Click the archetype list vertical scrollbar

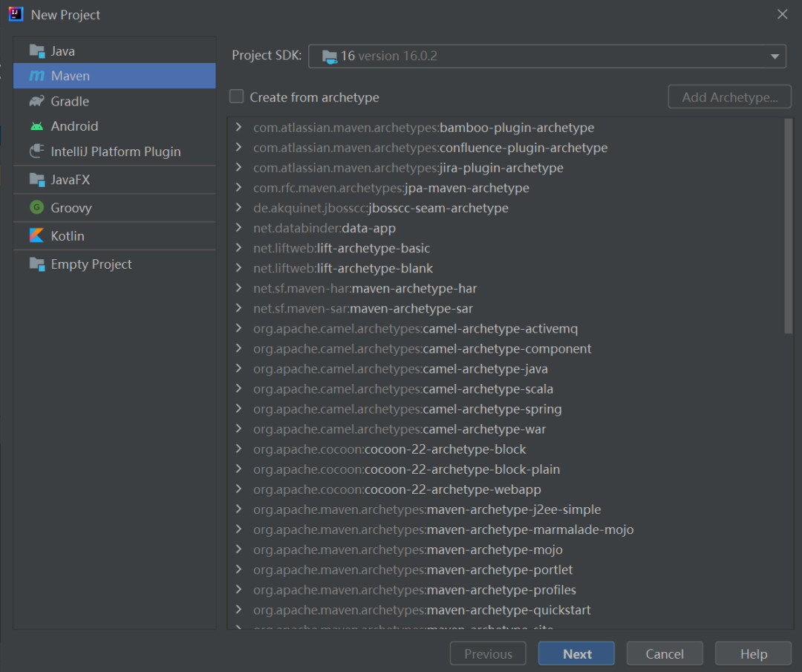pyautogui.click(x=788, y=226)
